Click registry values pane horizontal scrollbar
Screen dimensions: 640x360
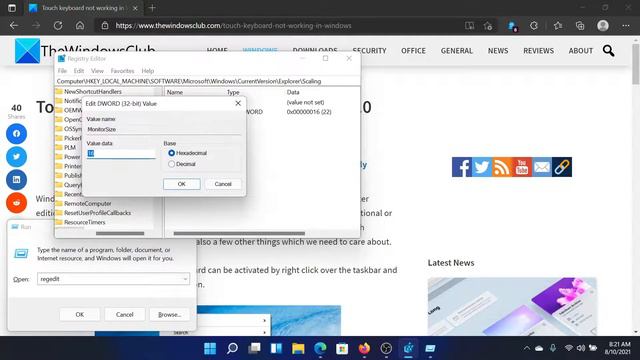click(239, 233)
